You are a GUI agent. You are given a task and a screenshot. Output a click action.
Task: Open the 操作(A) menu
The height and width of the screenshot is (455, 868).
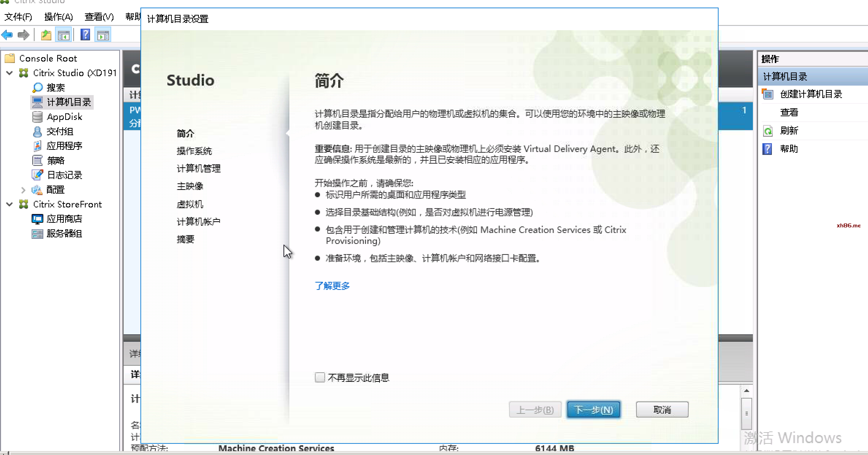tap(59, 17)
